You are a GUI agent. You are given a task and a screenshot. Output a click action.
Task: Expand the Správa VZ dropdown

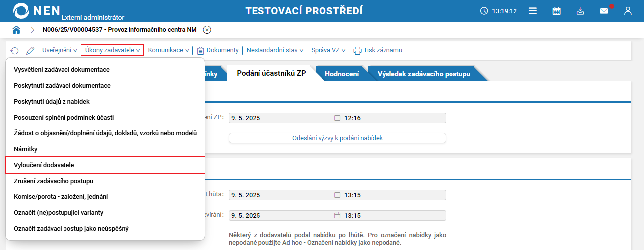click(328, 50)
